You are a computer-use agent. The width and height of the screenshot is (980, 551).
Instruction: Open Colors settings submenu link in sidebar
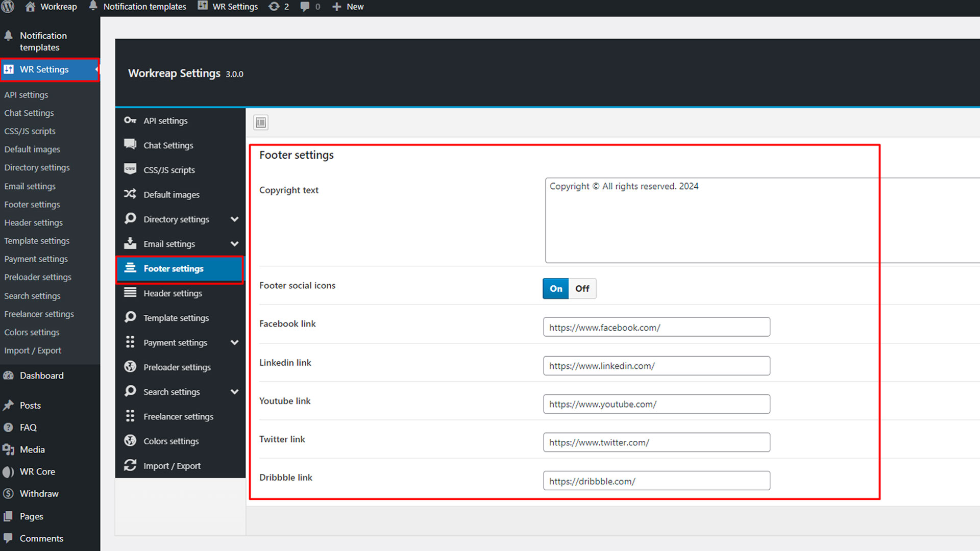(x=32, y=332)
